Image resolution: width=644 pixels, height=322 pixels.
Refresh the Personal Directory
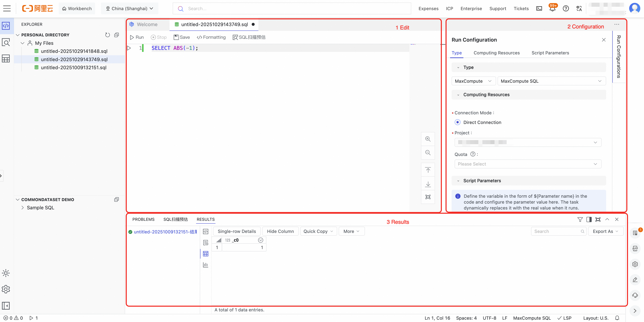click(x=108, y=35)
